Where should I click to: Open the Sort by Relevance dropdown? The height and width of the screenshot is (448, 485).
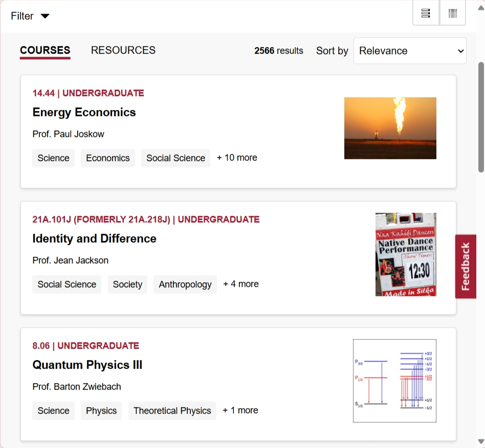tap(410, 51)
